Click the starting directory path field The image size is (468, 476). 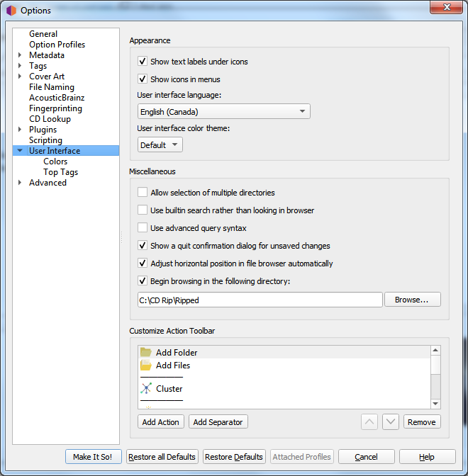click(x=260, y=300)
